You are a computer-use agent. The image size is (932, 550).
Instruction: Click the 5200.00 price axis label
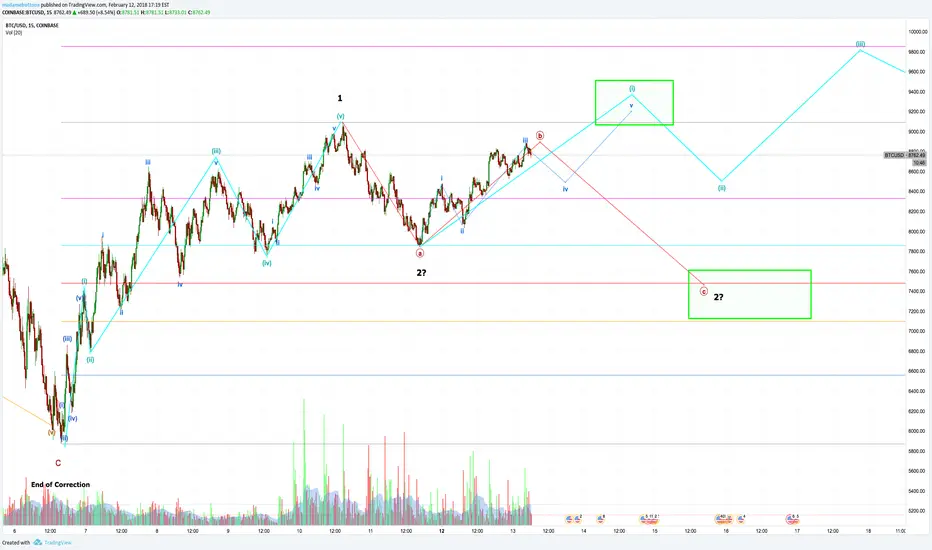(x=917, y=511)
